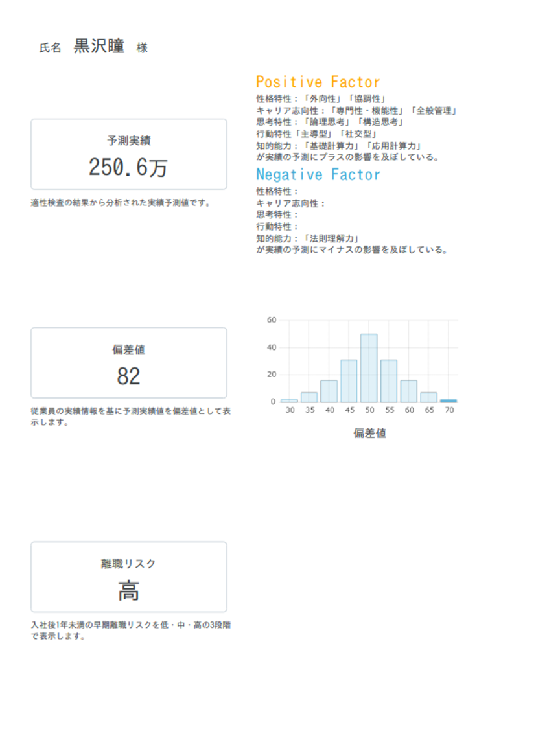
Task: Click the 適性検査 description under 予測実績
Action: coord(121,203)
